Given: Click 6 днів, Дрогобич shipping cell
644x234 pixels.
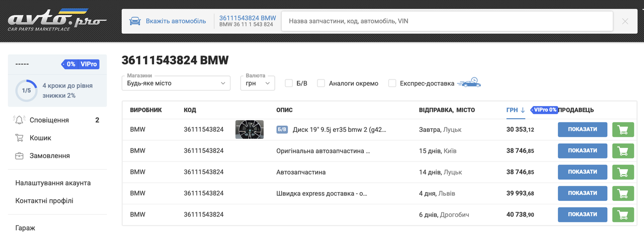Looking at the screenshot, I should [x=444, y=214].
